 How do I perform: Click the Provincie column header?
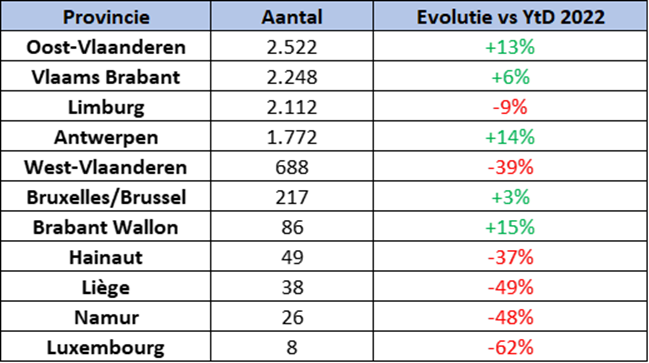pos(106,17)
